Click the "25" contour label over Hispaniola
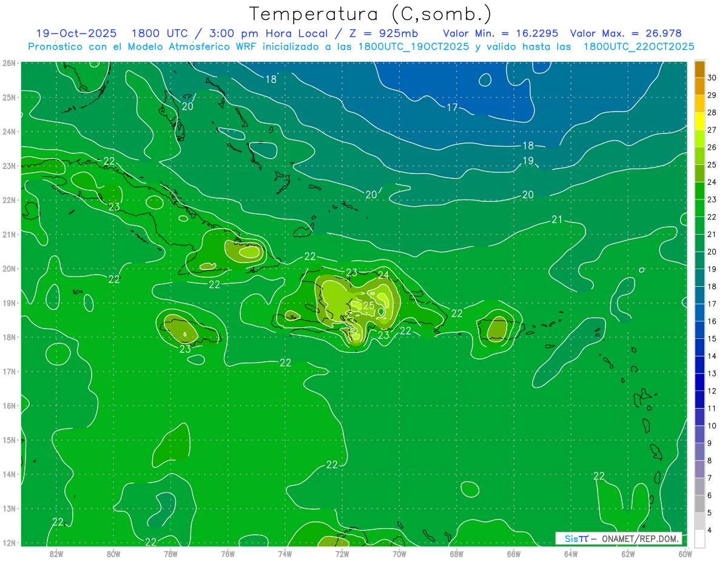Viewport: 728px width, 562px height. point(369,306)
